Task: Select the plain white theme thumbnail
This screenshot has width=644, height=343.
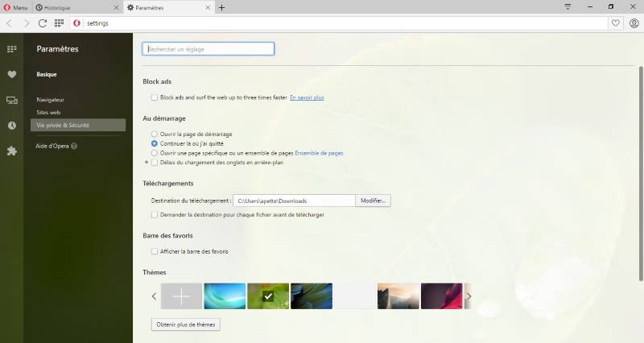Action: (355, 295)
